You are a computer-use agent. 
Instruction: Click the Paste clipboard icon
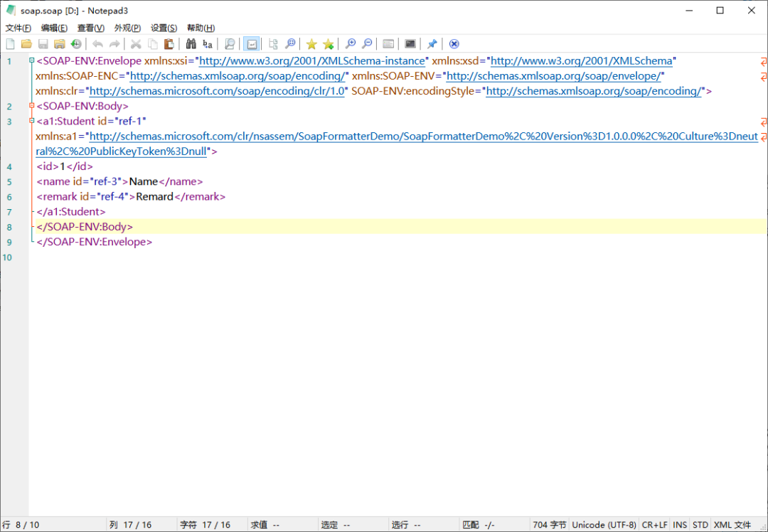click(169, 44)
